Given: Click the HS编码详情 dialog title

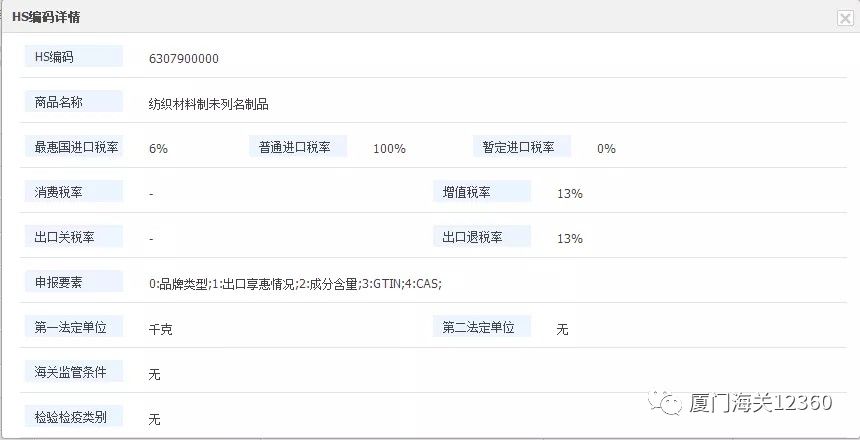Looking at the screenshot, I should click(x=47, y=17).
